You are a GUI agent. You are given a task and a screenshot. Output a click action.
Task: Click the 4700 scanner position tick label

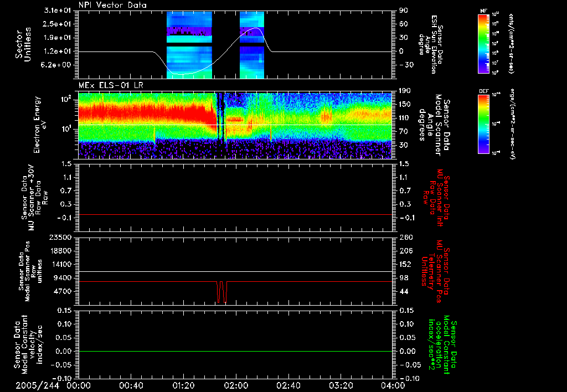pyautogui.click(x=62, y=291)
